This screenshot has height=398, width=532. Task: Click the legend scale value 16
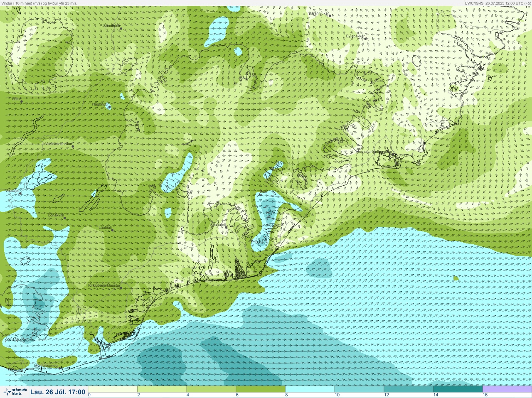[x=485, y=395]
